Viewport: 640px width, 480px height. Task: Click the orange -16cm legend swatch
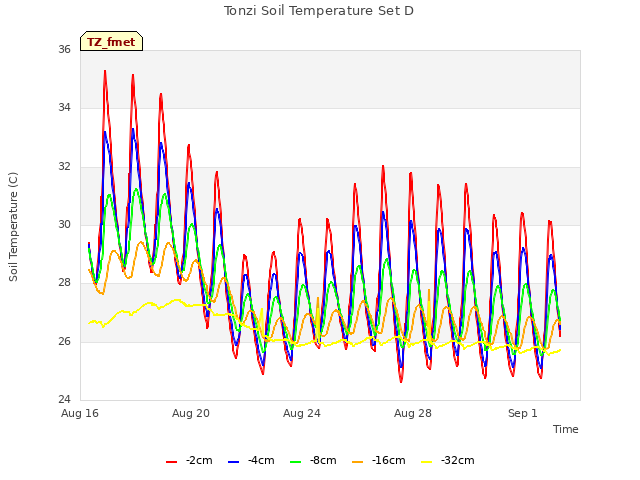[x=358, y=462]
